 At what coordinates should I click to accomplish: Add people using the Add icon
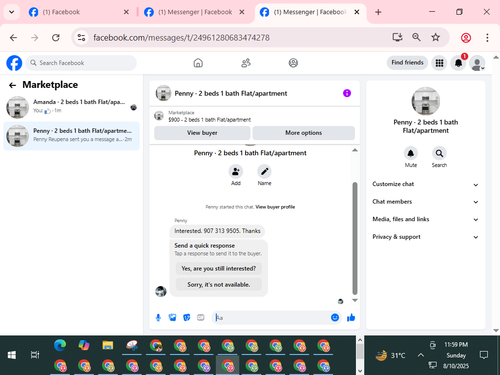pyautogui.click(x=236, y=172)
